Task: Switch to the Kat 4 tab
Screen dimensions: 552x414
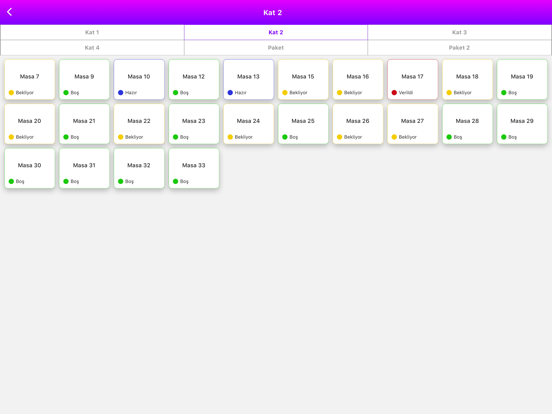Action: pyautogui.click(x=92, y=48)
